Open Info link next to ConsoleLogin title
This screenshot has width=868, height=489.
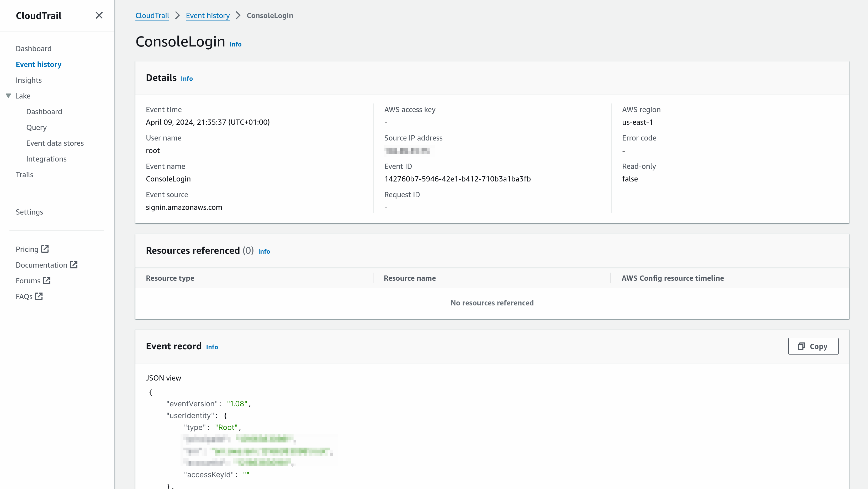click(x=235, y=44)
